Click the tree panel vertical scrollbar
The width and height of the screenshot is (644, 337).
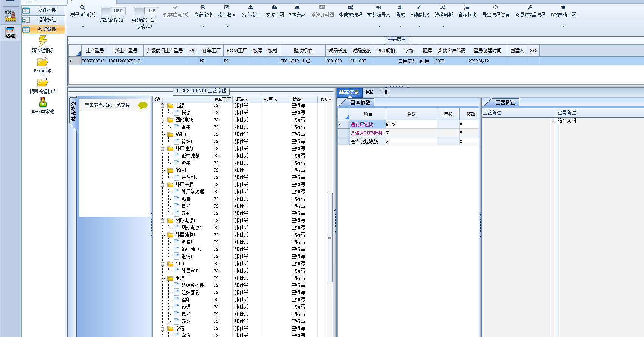(330, 237)
